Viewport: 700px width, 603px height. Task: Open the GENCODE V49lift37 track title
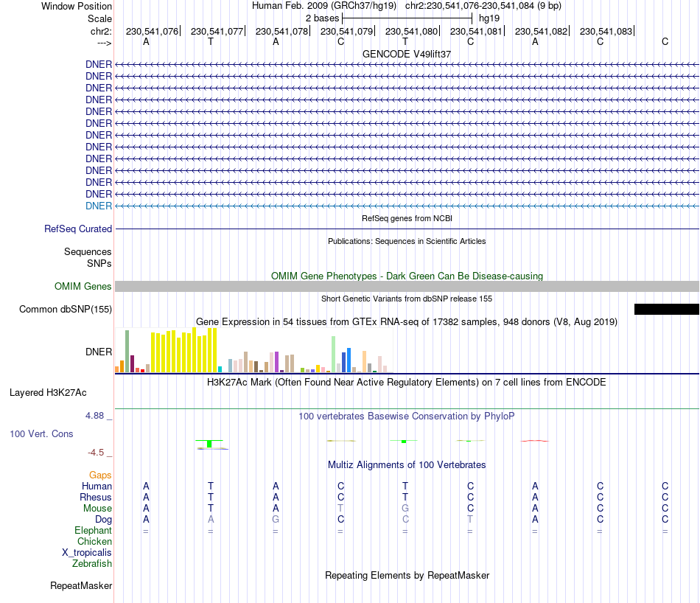(x=407, y=54)
